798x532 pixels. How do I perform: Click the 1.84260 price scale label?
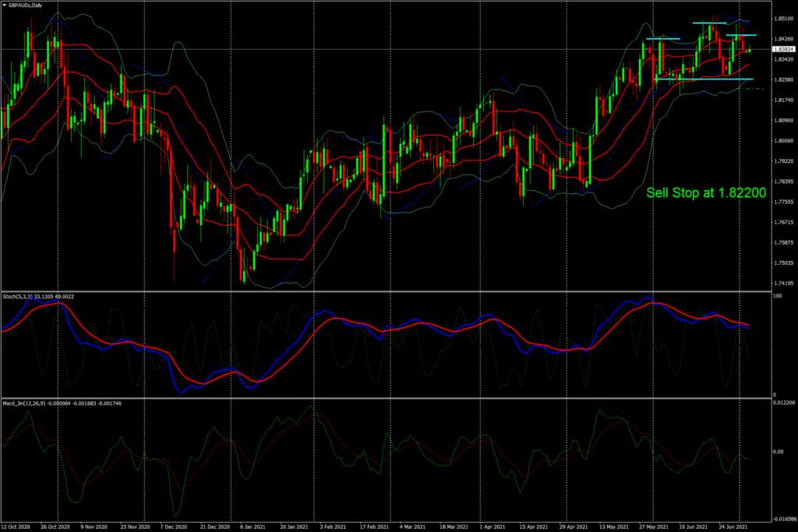click(784, 39)
